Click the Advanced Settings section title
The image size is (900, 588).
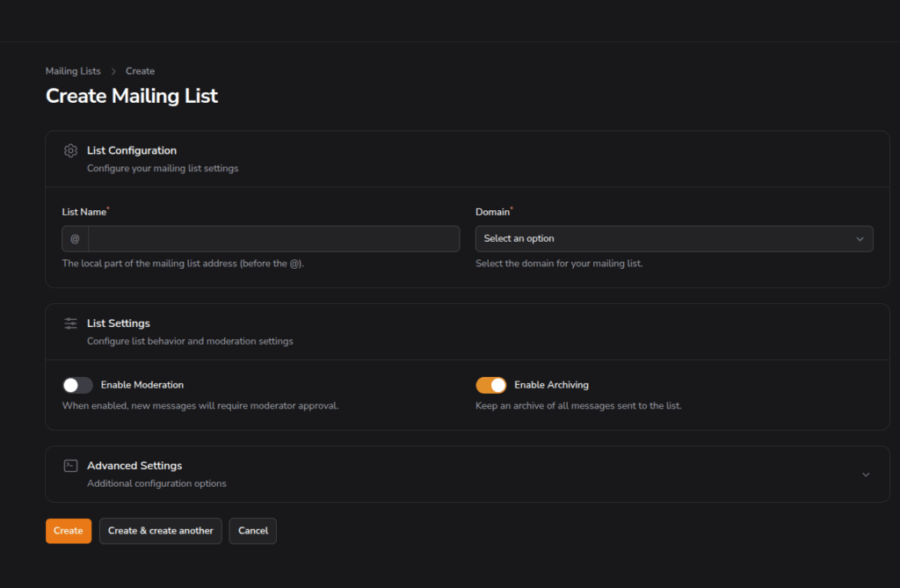click(134, 466)
